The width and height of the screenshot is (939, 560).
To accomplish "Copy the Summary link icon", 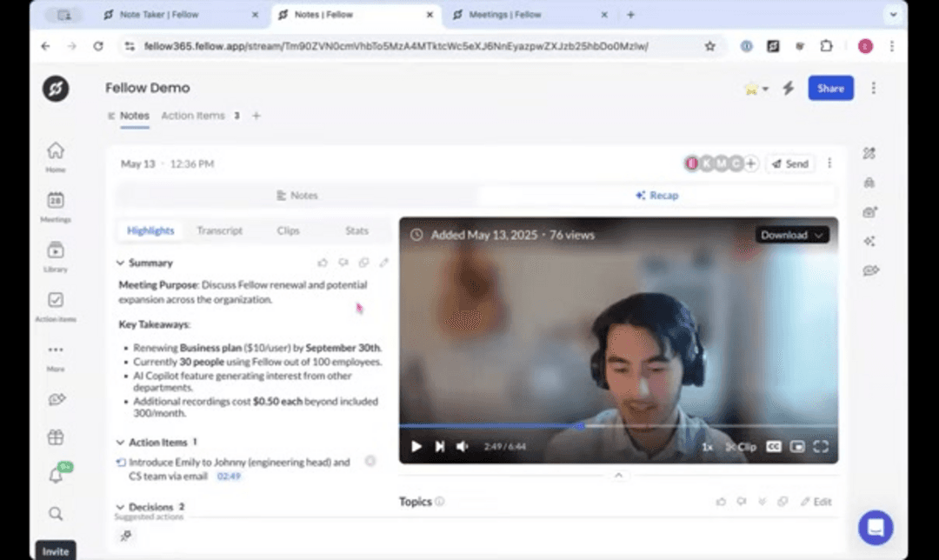I will [365, 262].
